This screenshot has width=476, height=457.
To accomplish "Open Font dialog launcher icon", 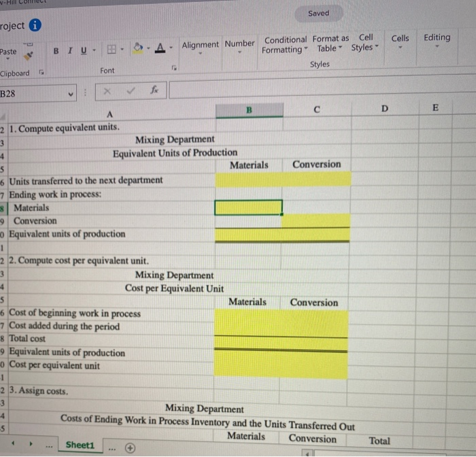I will [174, 68].
